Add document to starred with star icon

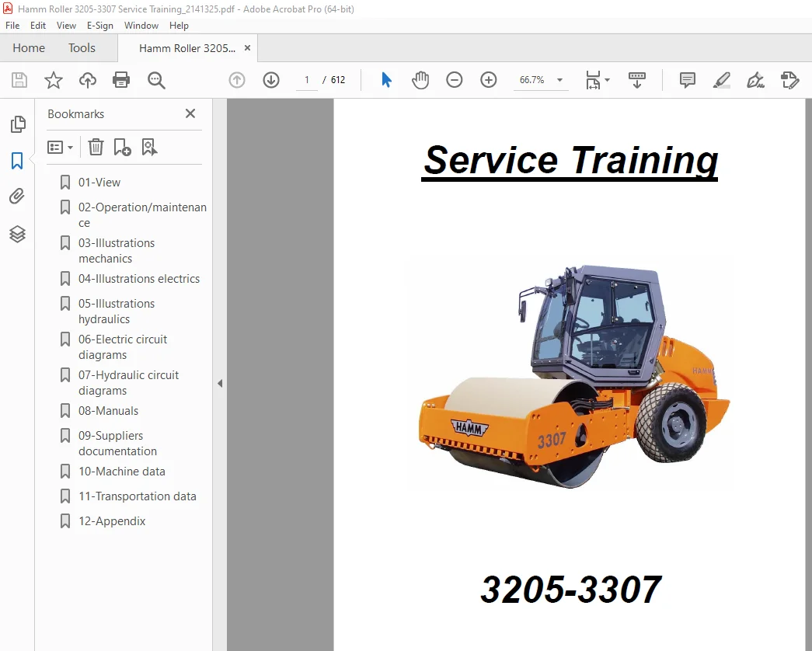(x=54, y=80)
